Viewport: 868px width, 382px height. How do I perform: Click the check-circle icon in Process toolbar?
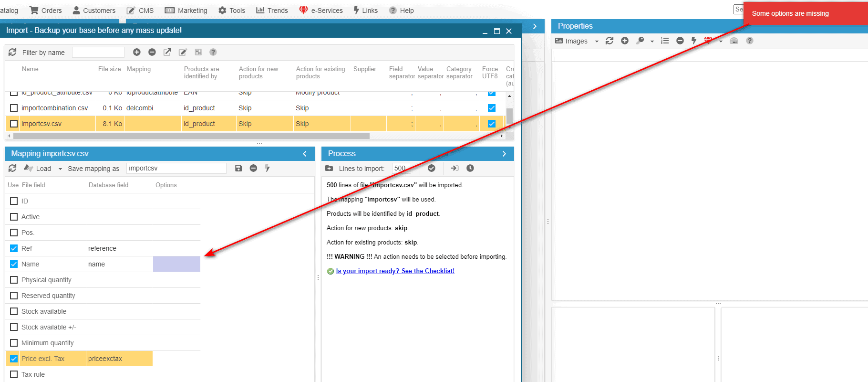coord(432,168)
